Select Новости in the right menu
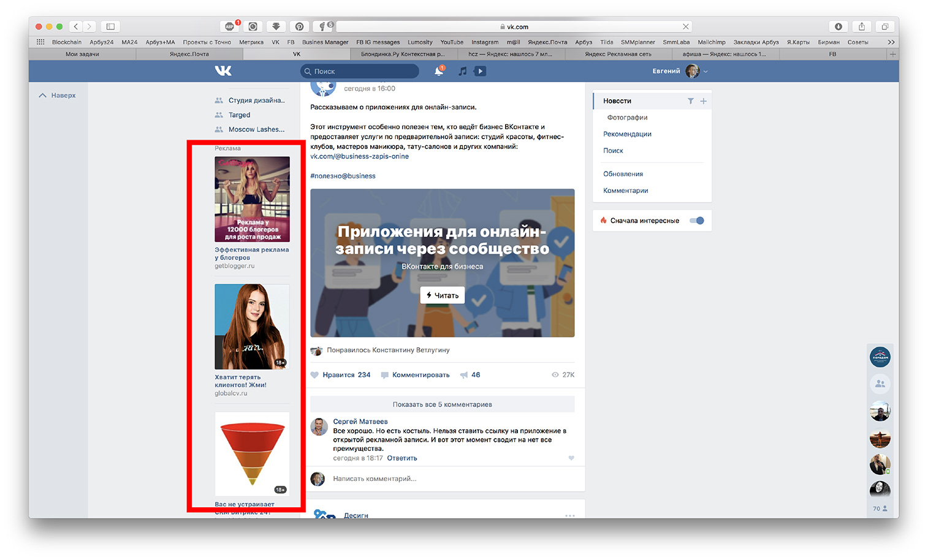Screen dimensions: 928x560 click(617, 101)
